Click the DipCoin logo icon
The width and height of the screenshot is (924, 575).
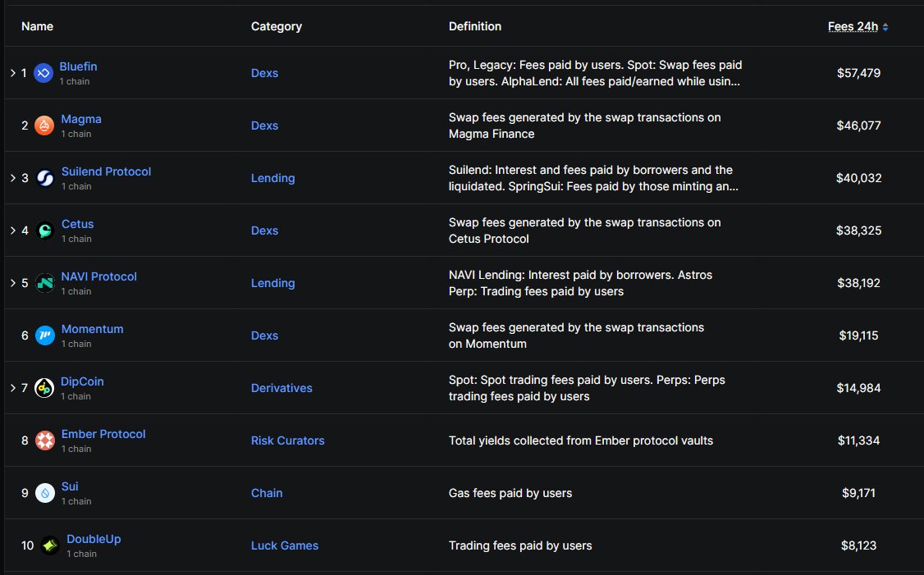point(44,388)
